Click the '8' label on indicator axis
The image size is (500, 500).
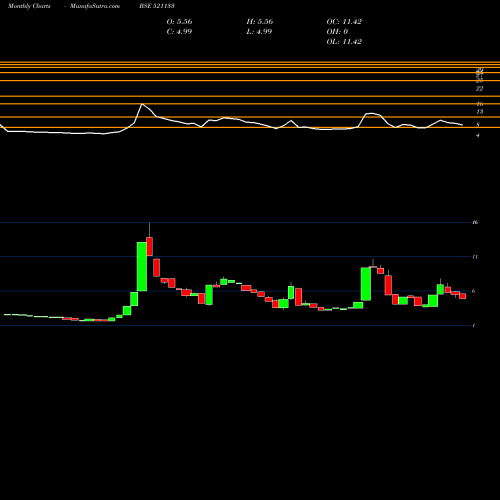(478, 125)
